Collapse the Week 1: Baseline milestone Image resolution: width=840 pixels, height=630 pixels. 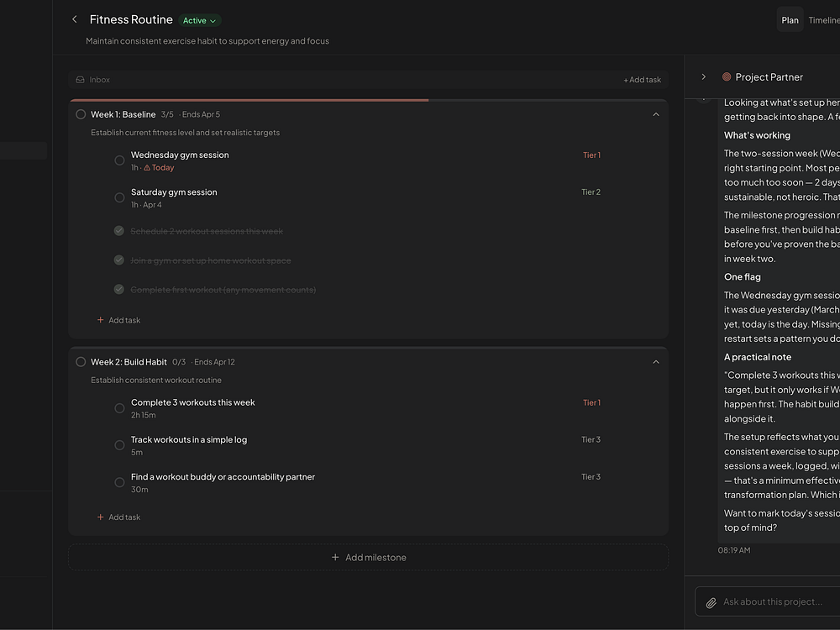656,114
